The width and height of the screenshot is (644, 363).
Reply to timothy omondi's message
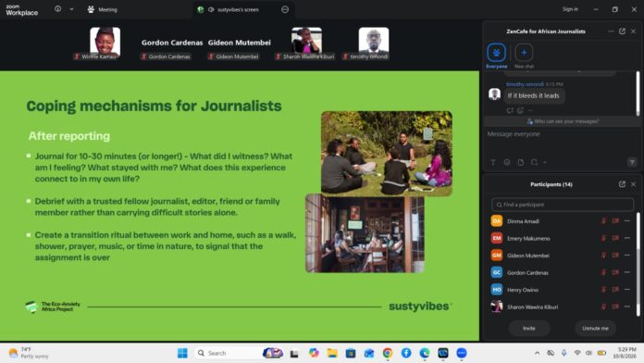tap(510, 110)
